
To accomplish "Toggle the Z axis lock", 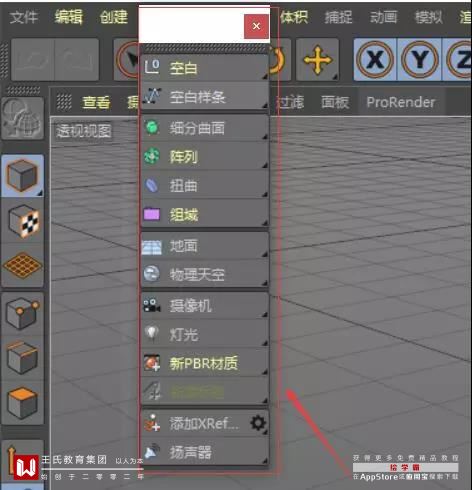I will (x=457, y=60).
